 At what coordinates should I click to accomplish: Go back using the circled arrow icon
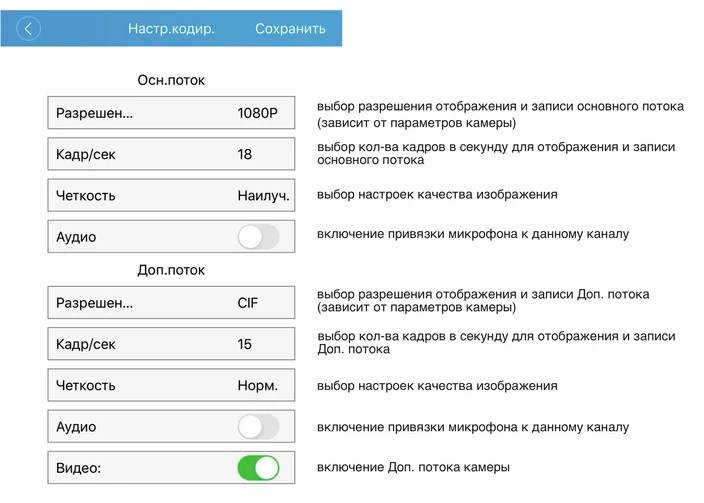coord(28,29)
